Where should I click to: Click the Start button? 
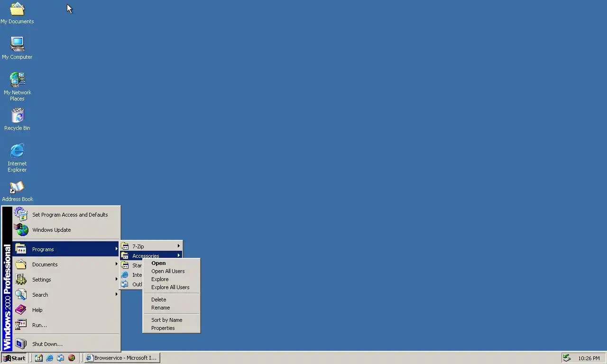(14, 358)
